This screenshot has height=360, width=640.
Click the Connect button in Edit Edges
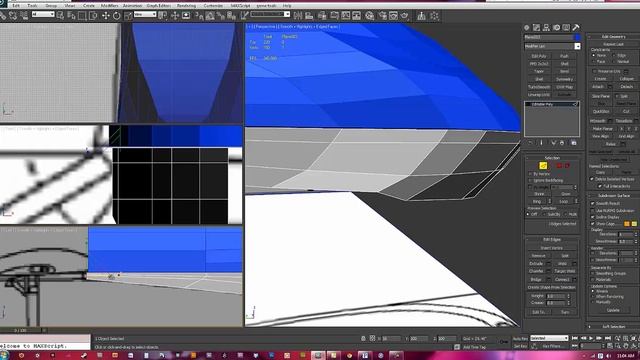(x=562, y=279)
